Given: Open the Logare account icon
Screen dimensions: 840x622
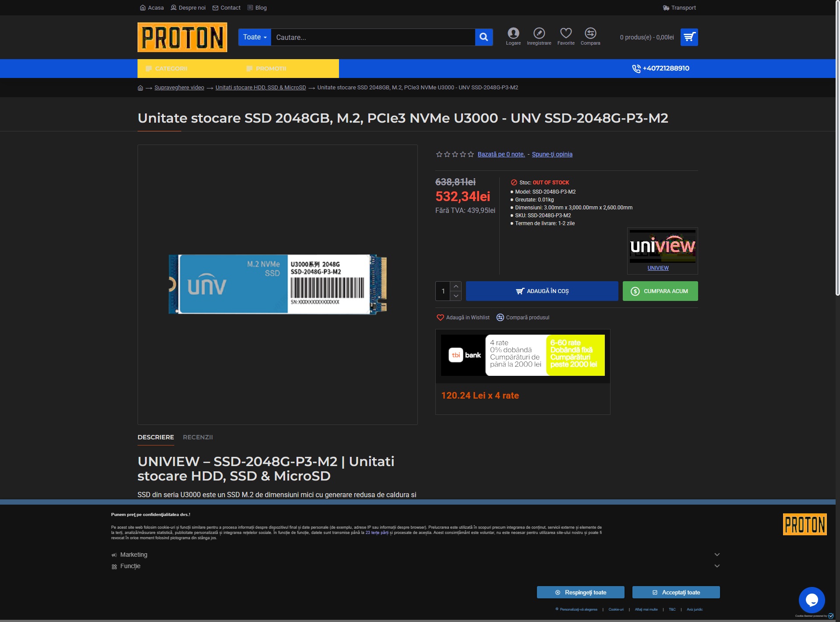Looking at the screenshot, I should (513, 36).
